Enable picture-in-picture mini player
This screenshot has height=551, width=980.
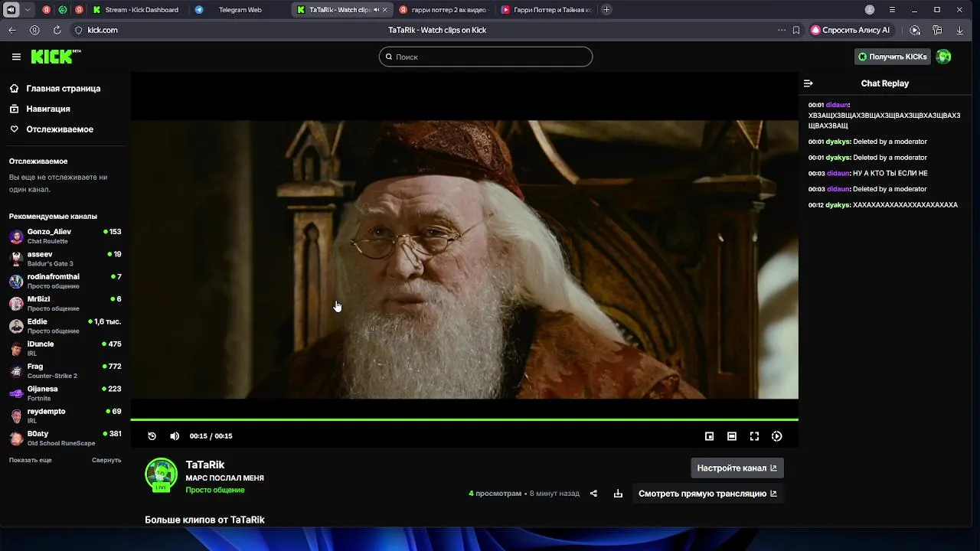pos(709,436)
